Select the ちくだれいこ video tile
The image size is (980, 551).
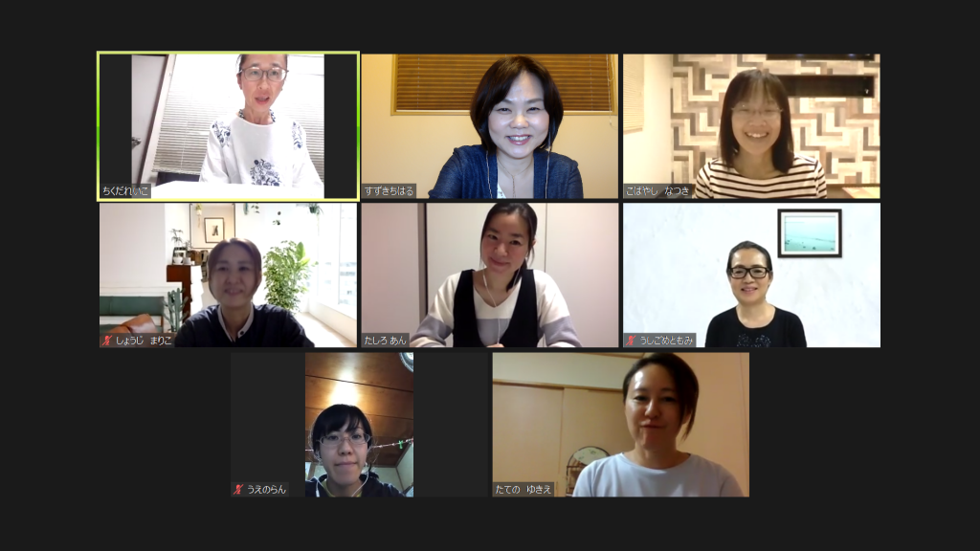(x=228, y=126)
